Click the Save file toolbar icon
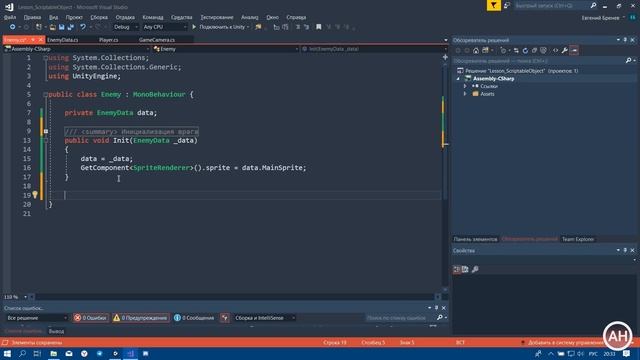Screen dimensions: 640x360 click(62, 27)
